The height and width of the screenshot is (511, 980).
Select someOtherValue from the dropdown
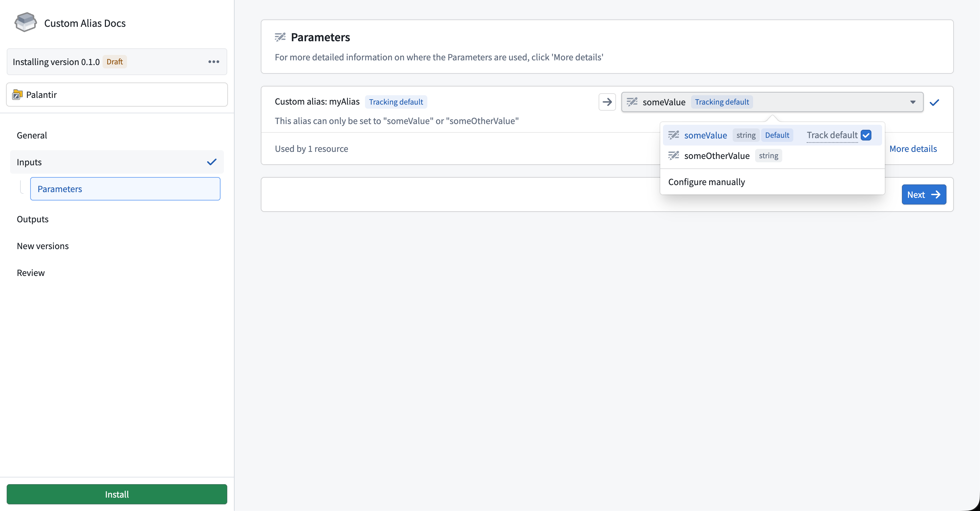[x=717, y=155]
